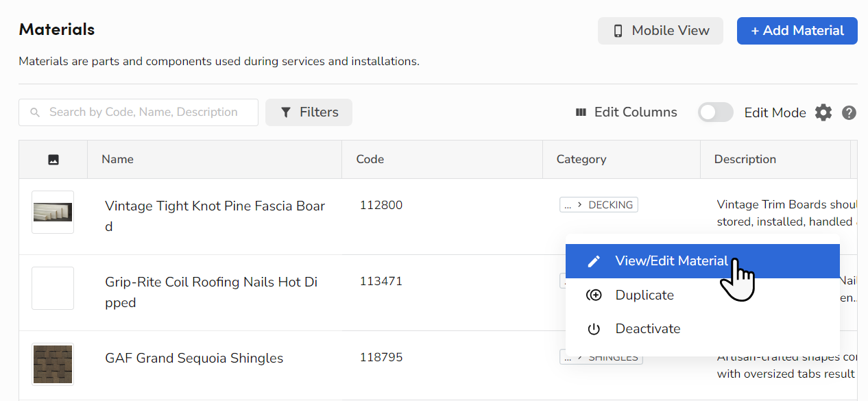Open the Vintage Fascia Board thumbnail
Viewport: 868px width, 401px height.
[x=53, y=212]
